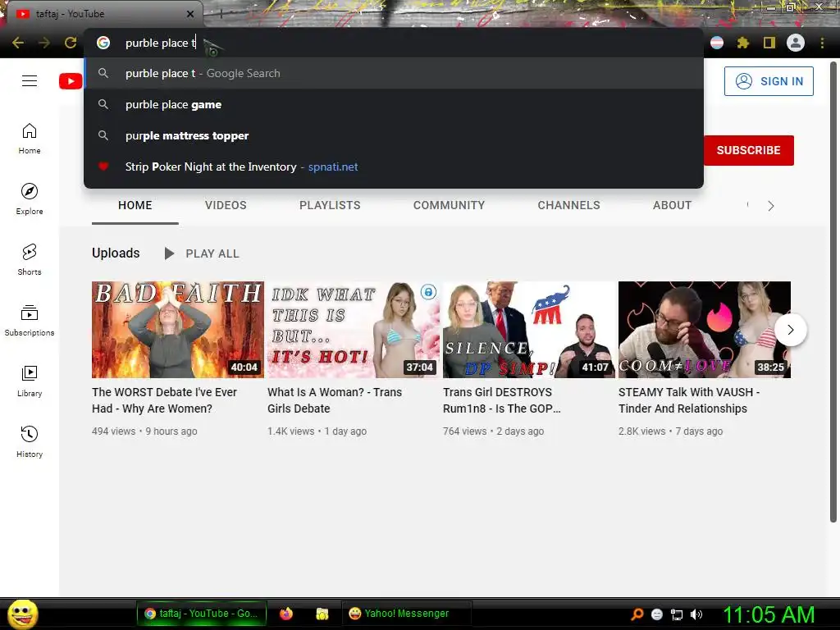
Task: Click the 11:05 AM clock
Action: 769,614
